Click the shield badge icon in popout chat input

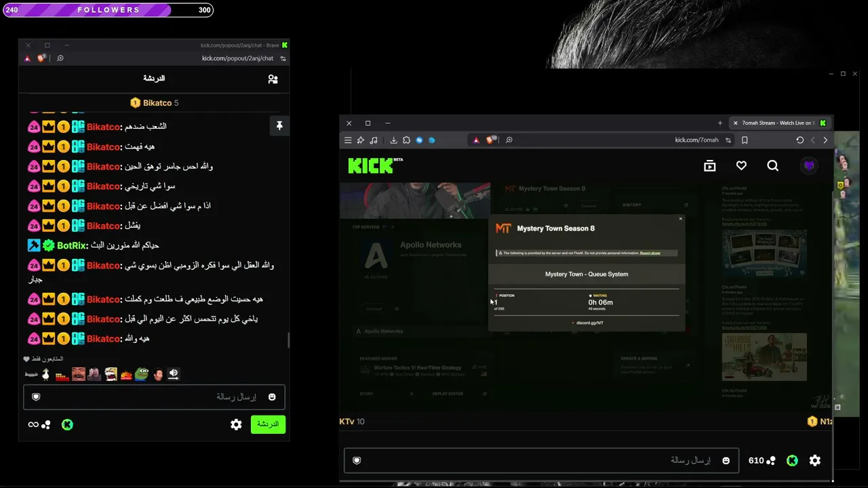click(36, 397)
